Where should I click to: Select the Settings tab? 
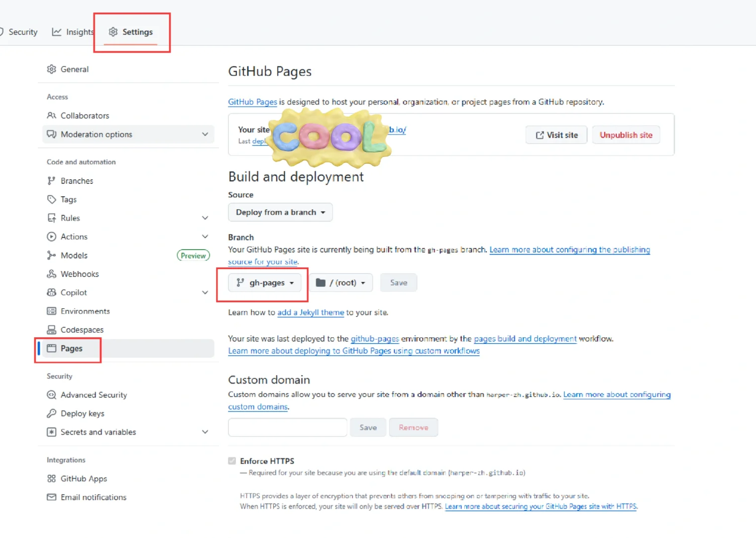click(131, 32)
